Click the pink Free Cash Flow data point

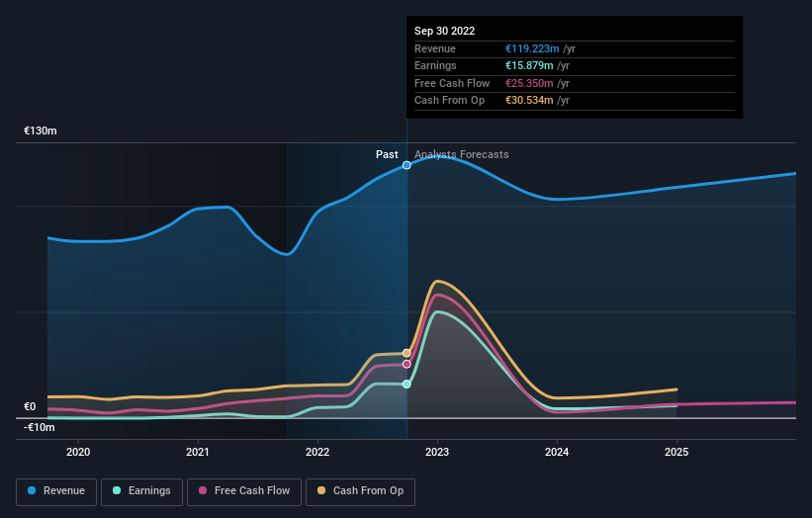click(x=406, y=364)
